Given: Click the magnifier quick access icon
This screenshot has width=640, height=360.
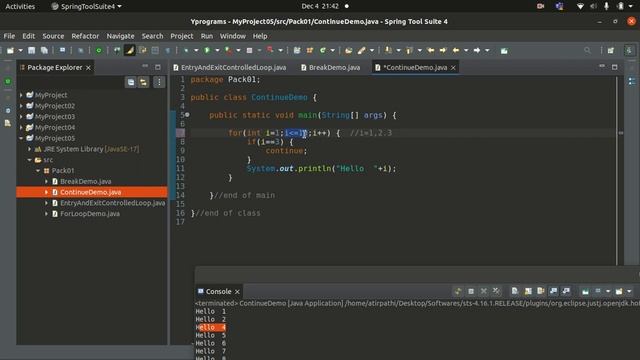Looking at the screenshot, I should pos(587,50).
